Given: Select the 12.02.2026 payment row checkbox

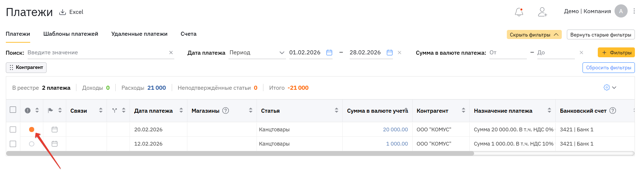Looking at the screenshot, I should pyautogui.click(x=13, y=144).
